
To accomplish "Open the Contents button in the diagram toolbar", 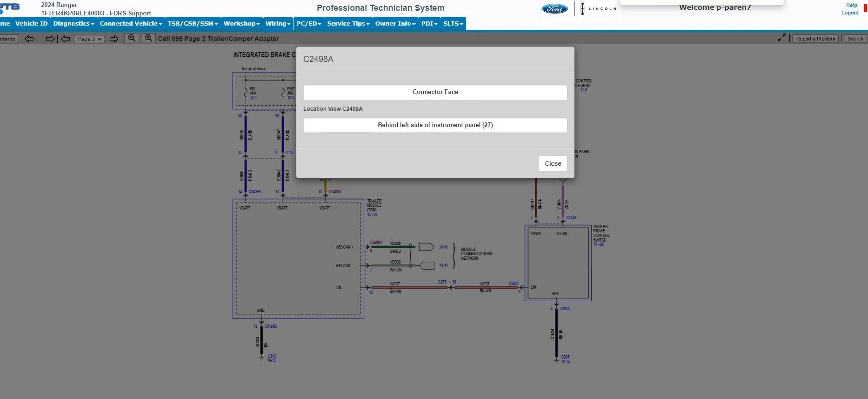I will point(8,39).
